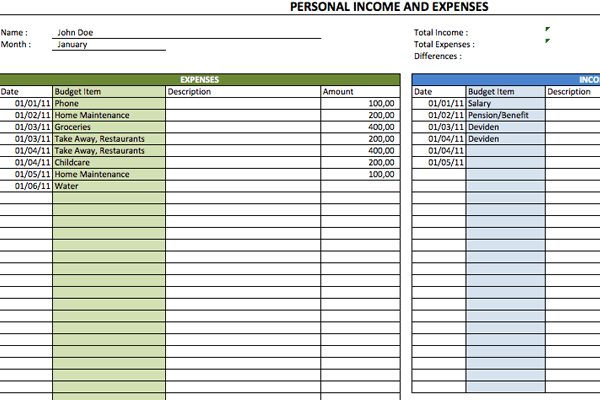Click the green triangle marker beside Total Expenses

[547, 41]
